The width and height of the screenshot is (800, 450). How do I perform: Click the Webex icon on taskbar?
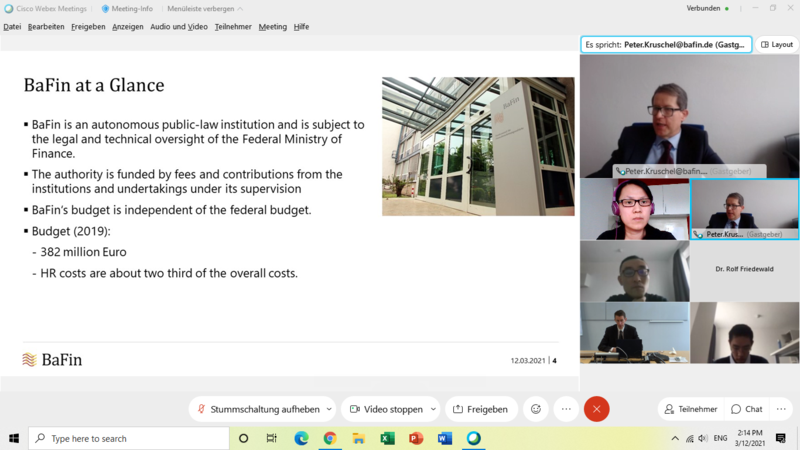(x=473, y=438)
